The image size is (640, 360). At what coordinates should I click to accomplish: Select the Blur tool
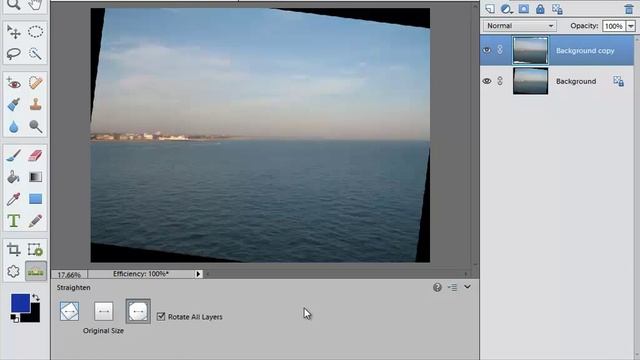[x=13, y=127]
